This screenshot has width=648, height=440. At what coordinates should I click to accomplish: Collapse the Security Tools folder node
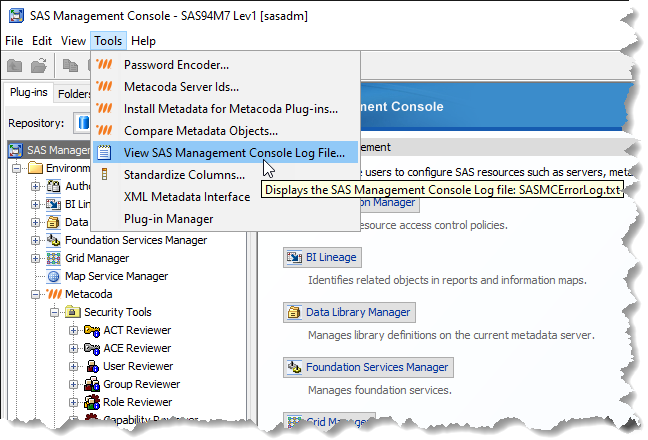[x=55, y=312]
